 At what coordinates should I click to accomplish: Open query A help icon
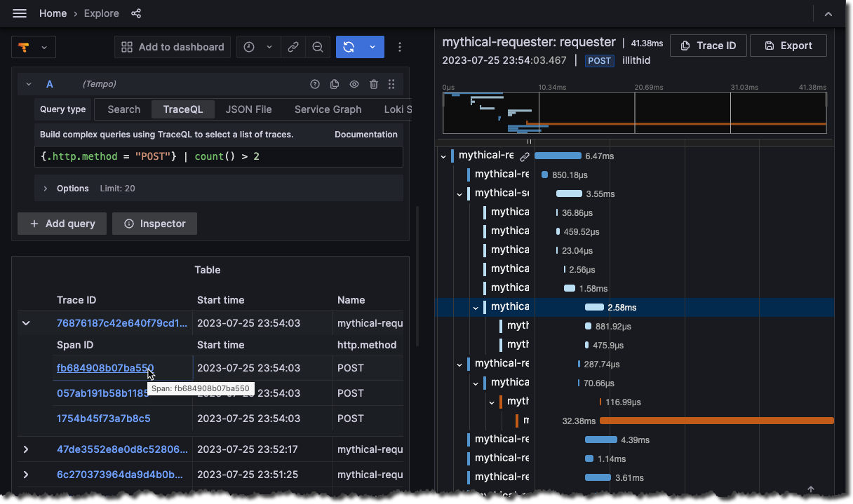coord(314,83)
